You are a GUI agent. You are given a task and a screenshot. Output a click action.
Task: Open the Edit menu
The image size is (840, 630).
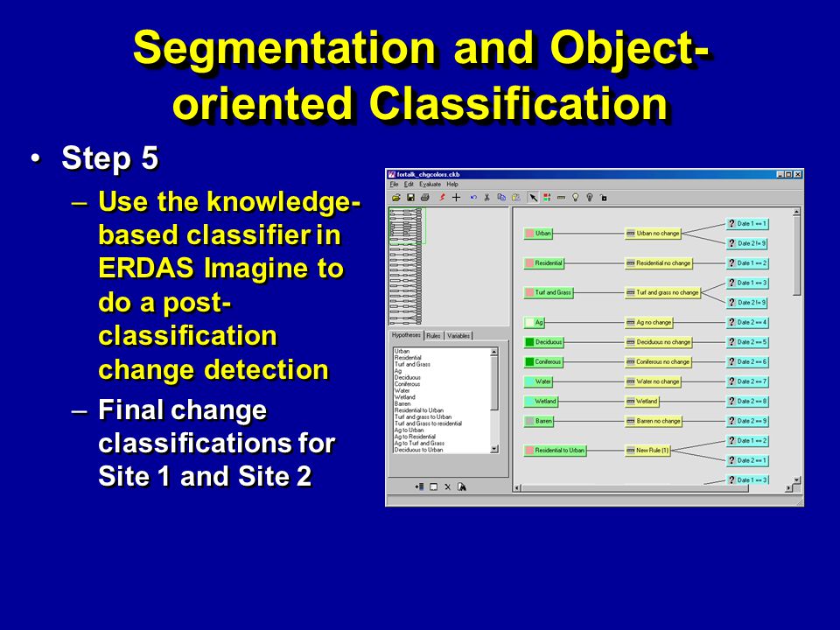(409, 185)
